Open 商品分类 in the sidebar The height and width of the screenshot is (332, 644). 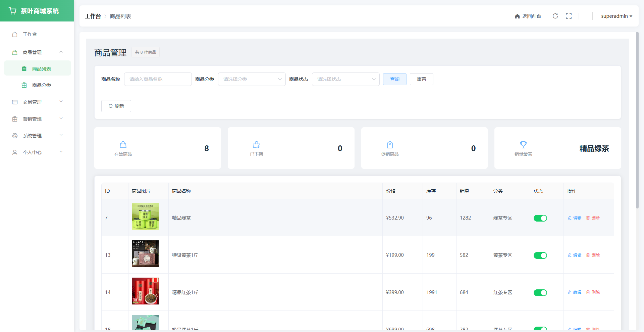click(x=41, y=85)
